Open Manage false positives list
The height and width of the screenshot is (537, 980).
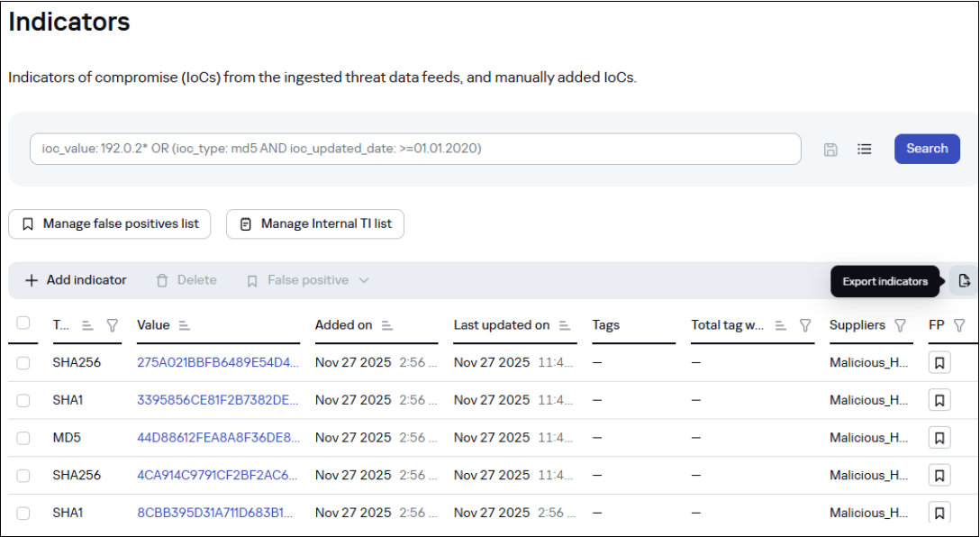pyautogui.click(x=109, y=223)
